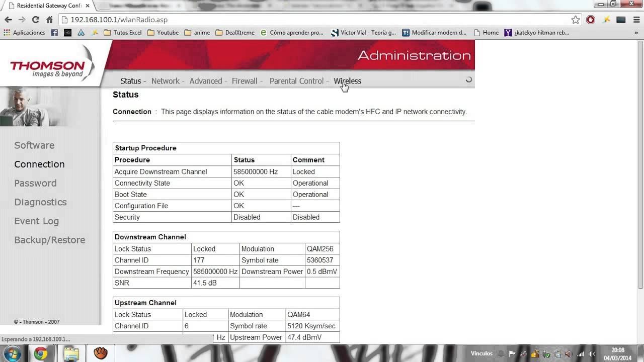Open the Firewall menu tab
Viewport: 644px width, 362px height.
pos(245,81)
